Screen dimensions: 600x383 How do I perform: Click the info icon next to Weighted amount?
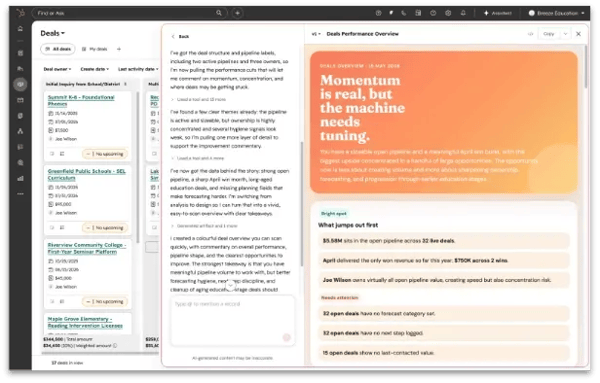(115, 346)
